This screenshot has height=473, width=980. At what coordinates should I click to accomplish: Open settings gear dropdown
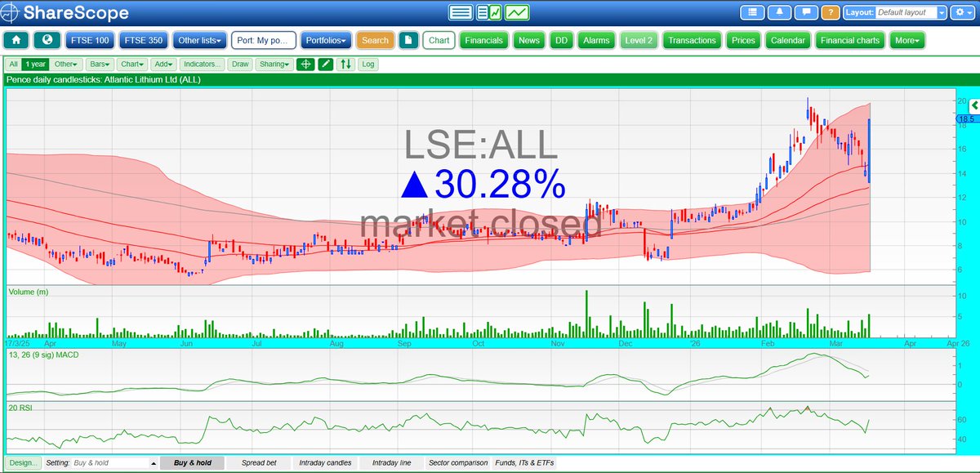(x=962, y=12)
